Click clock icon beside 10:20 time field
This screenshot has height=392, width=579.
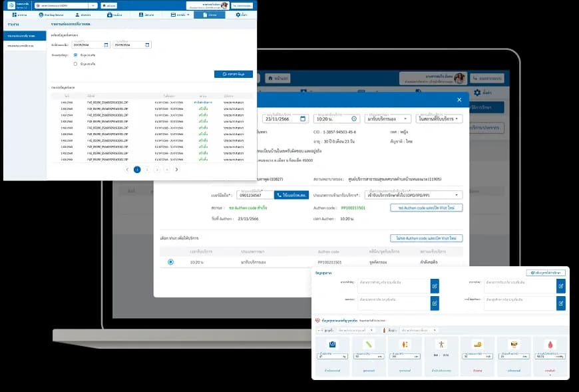tap(354, 119)
